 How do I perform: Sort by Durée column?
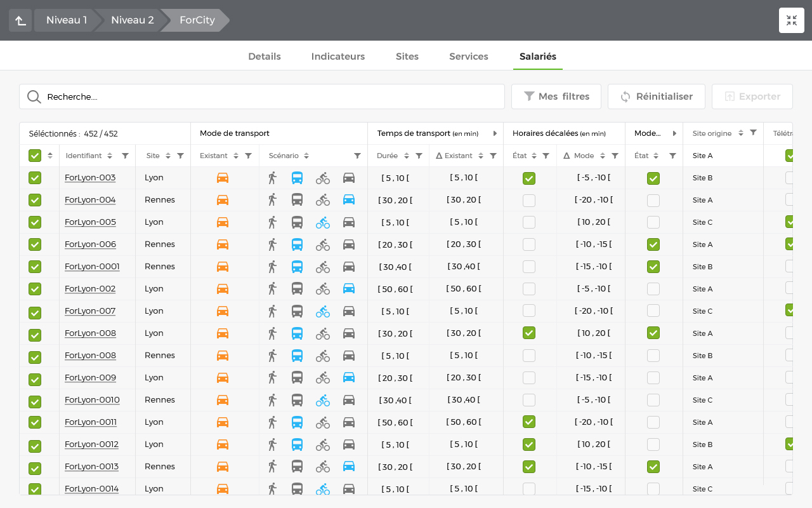(407, 156)
